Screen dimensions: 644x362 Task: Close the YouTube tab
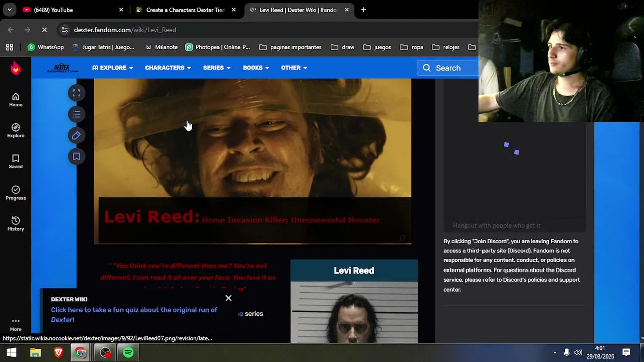click(x=121, y=10)
